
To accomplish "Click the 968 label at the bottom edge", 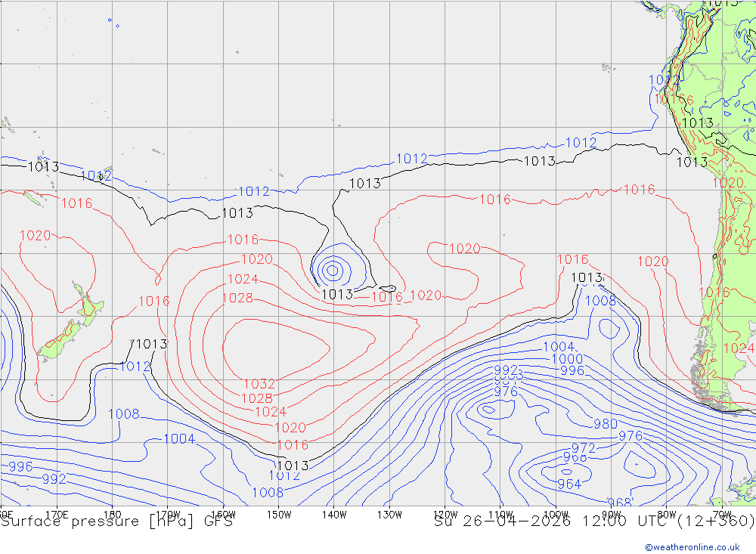I will pos(620,503).
